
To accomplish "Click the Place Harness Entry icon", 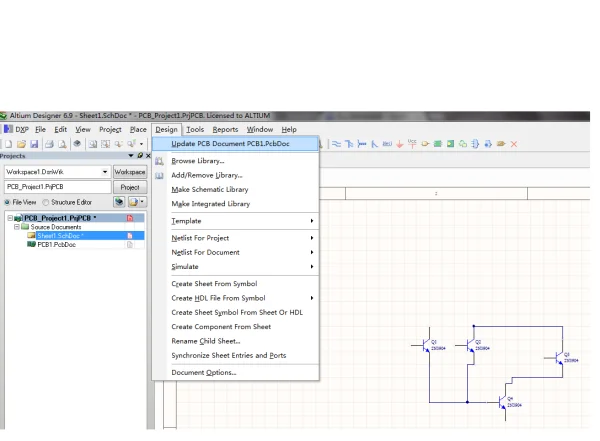I will pos(488,144).
